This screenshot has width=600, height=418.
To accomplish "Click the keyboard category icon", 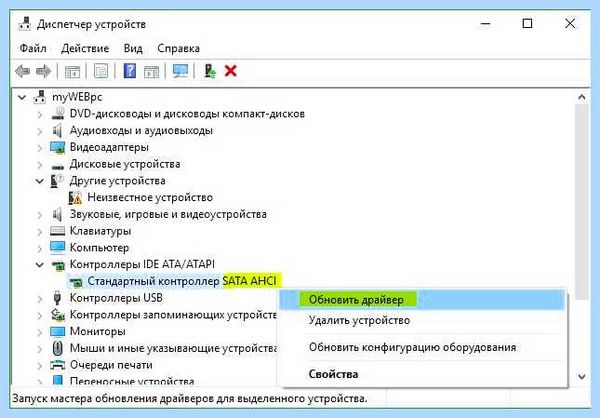I will coord(57,231).
